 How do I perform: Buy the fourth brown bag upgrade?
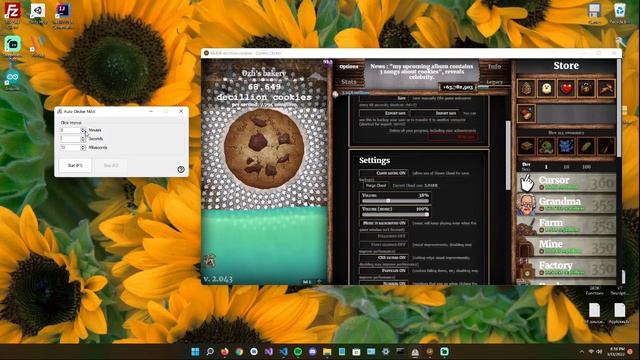(x=587, y=88)
